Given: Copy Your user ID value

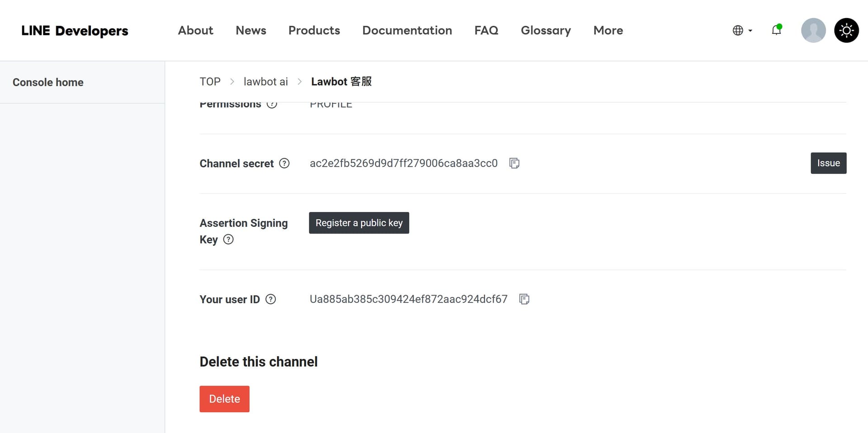Looking at the screenshot, I should pyautogui.click(x=524, y=299).
